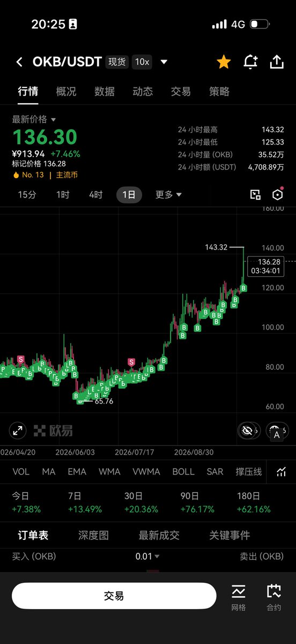Switch to the 深度图 tab
This screenshot has height=644, width=296.
pyautogui.click(x=93, y=535)
